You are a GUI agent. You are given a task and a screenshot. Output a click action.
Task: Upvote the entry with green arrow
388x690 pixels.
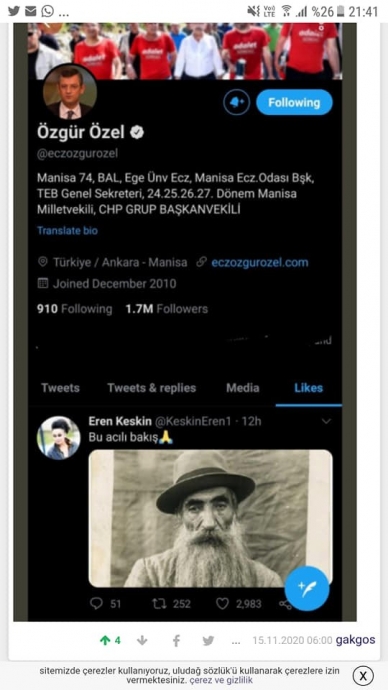[105, 641]
